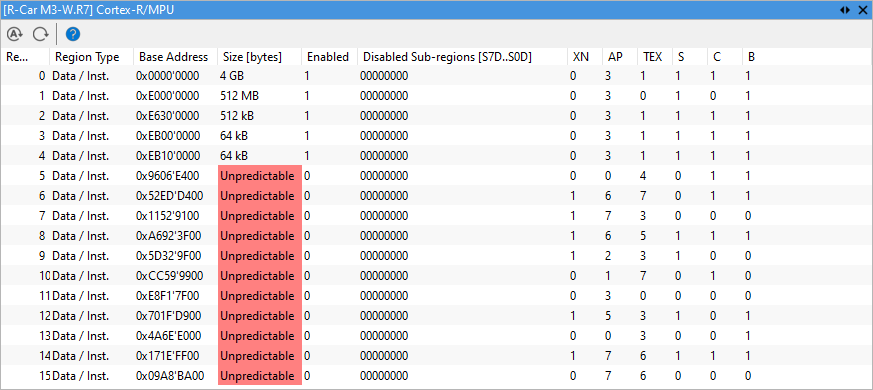Viewport: 873px width, 390px height.
Task: Select base address 0x09A8'BA00
Action: click(x=170, y=376)
